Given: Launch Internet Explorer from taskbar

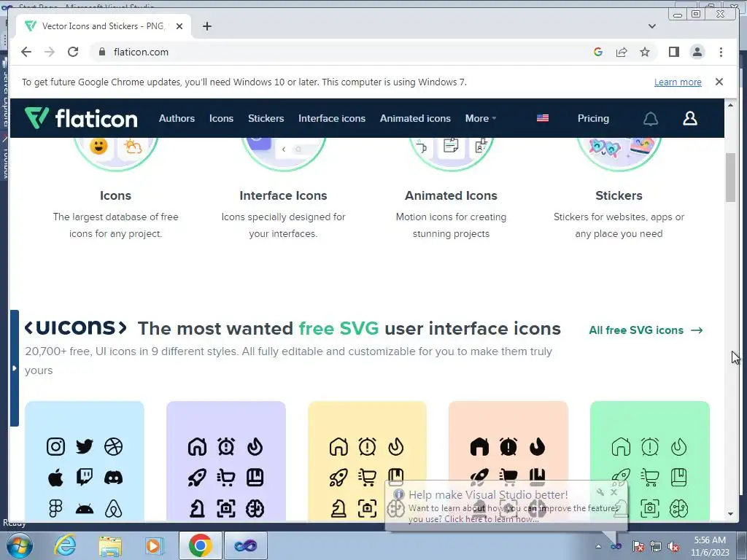Looking at the screenshot, I should 65,545.
